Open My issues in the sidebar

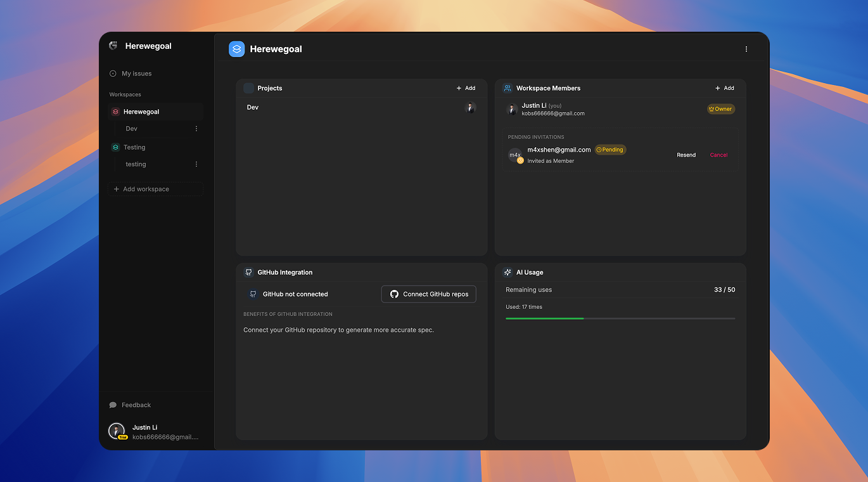(x=136, y=74)
